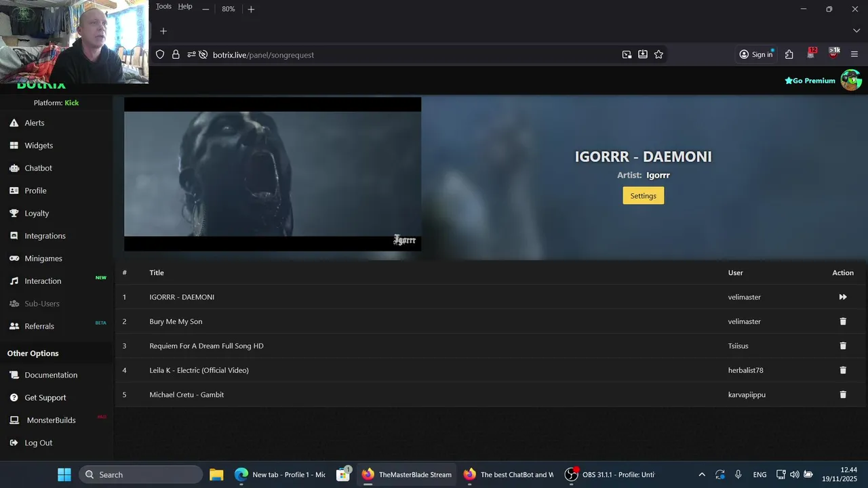The height and width of the screenshot is (488, 868).
Task: Click user Tsiisus in queue
Action: (x=738, y=346)
